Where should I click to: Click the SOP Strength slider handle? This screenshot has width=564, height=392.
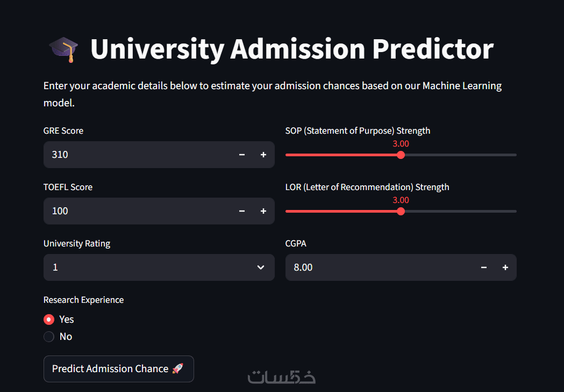tap(401, 155)
